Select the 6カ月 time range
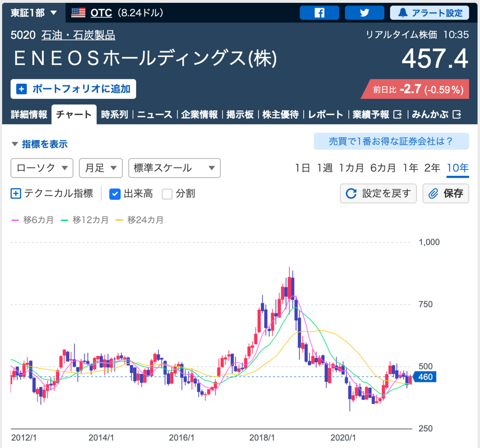The height and width of the screenshot is (448, 480). [x=383, y=168]
